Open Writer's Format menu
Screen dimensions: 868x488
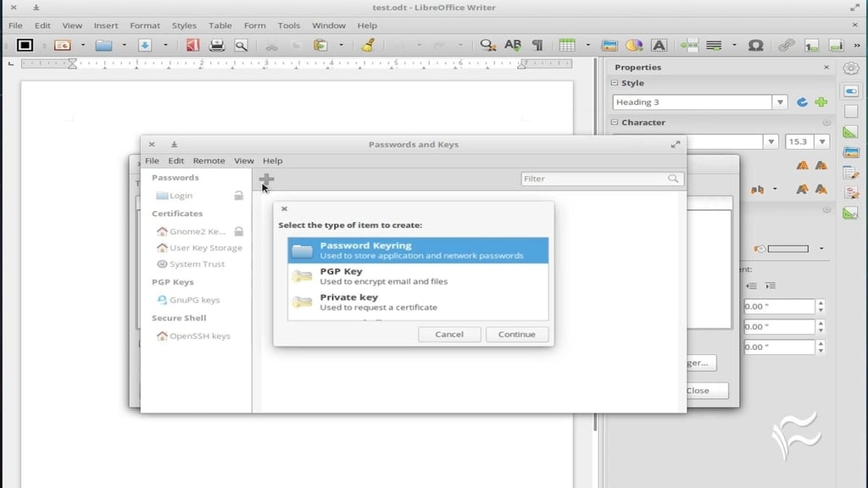tap(145, 25)
